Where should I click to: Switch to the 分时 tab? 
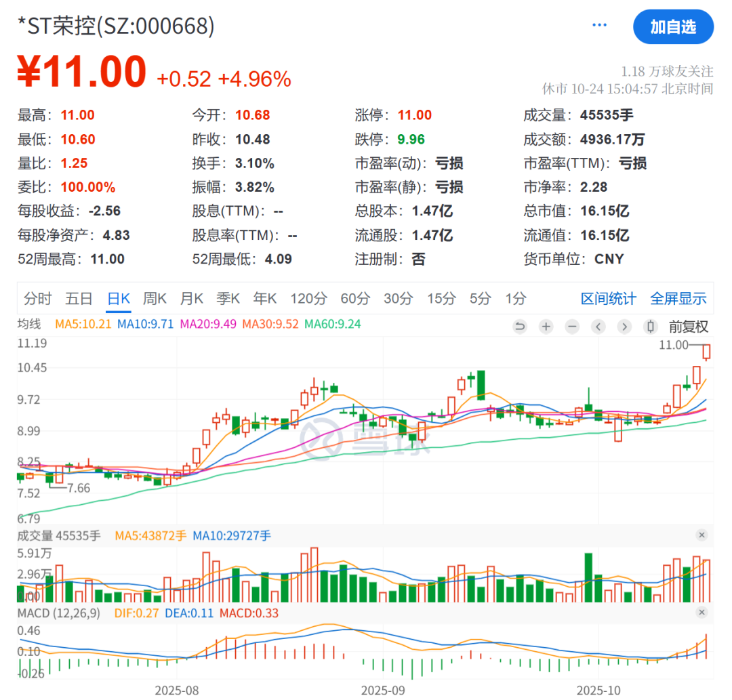[x=37, y=298]
